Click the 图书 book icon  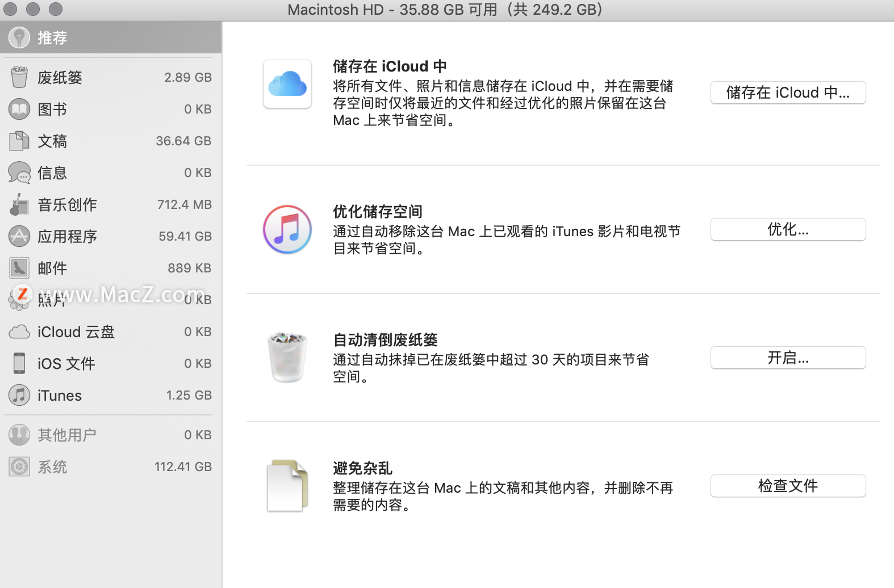19,109
